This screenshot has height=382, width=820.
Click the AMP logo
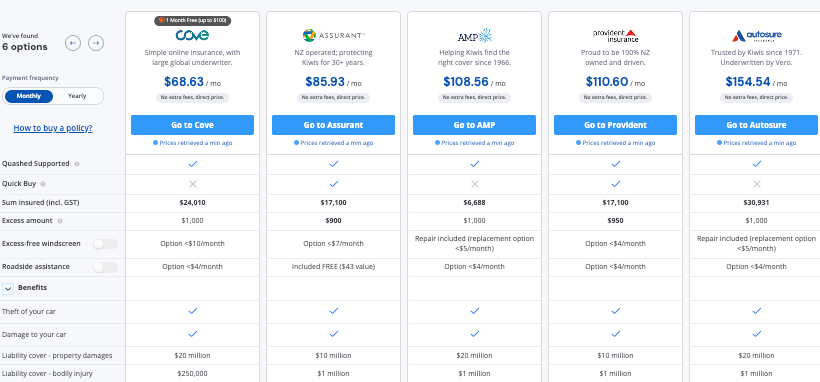pos(474,36)
